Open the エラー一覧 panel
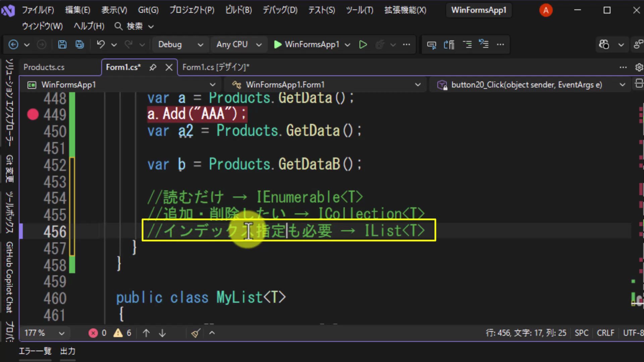The image size is (644, 362). point(35,351)
